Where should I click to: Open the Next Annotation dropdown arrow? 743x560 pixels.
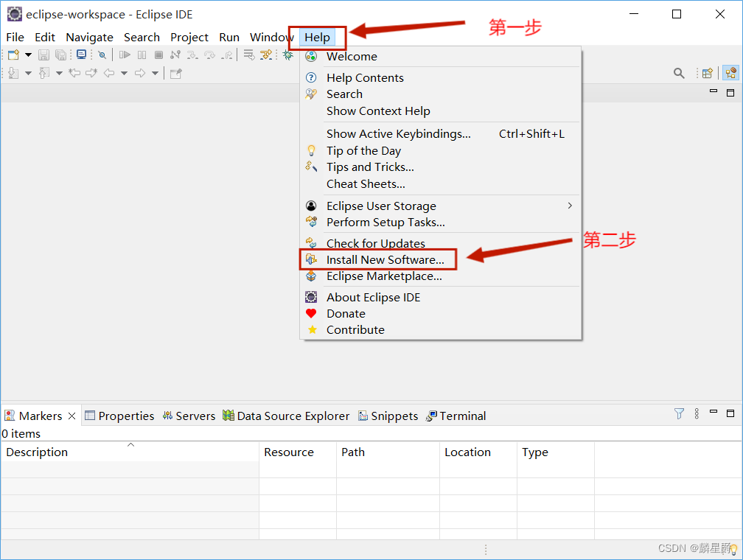coord(29,73)
